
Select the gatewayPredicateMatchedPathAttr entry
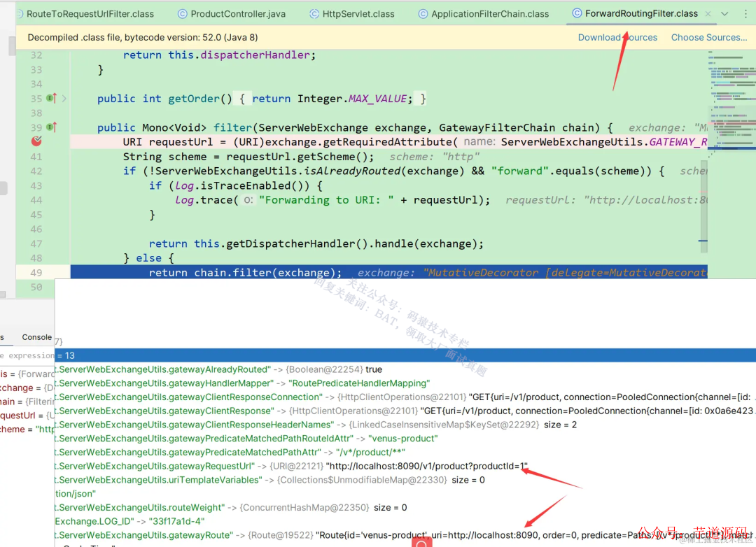pos(230,452)
